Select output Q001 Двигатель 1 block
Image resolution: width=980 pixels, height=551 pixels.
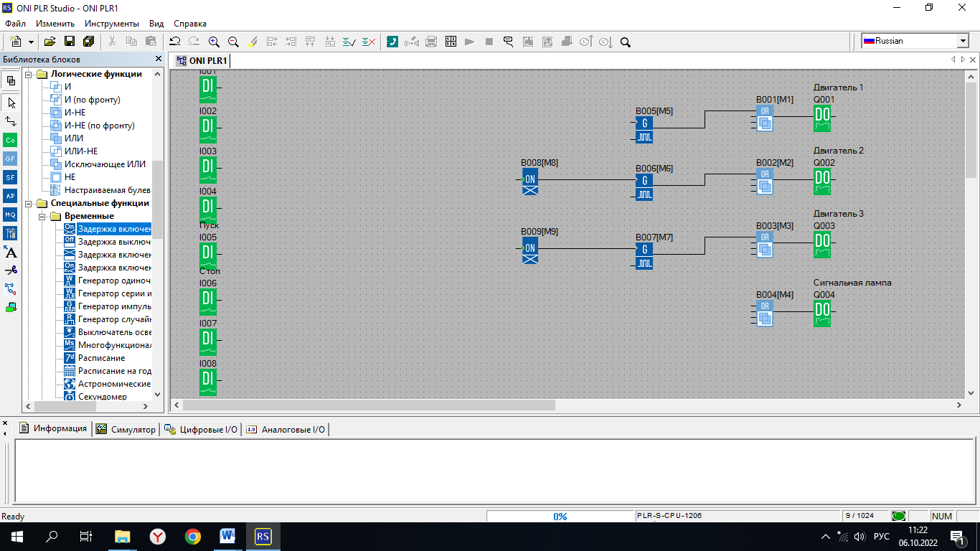pos(822,118)
